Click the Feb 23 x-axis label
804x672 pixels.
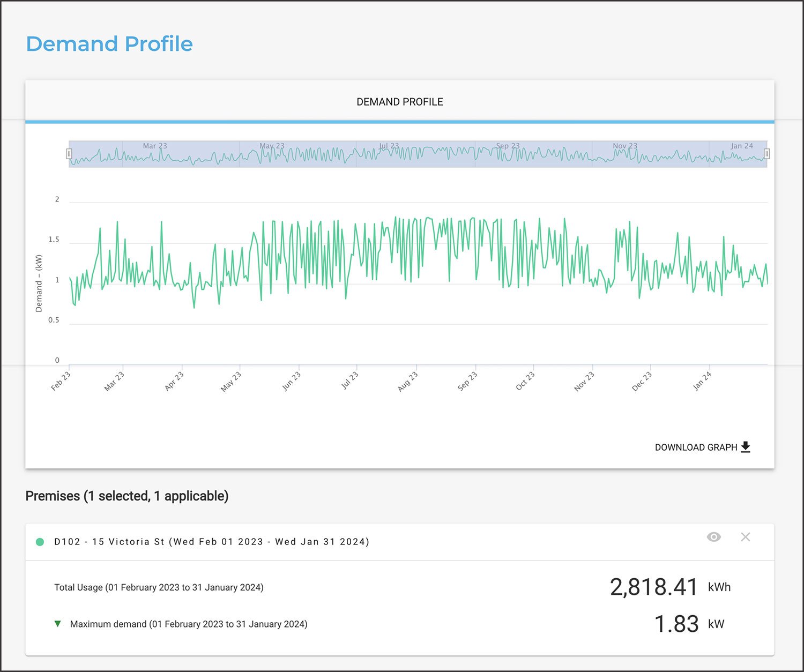pyautogui.click(x=61, y=382)
